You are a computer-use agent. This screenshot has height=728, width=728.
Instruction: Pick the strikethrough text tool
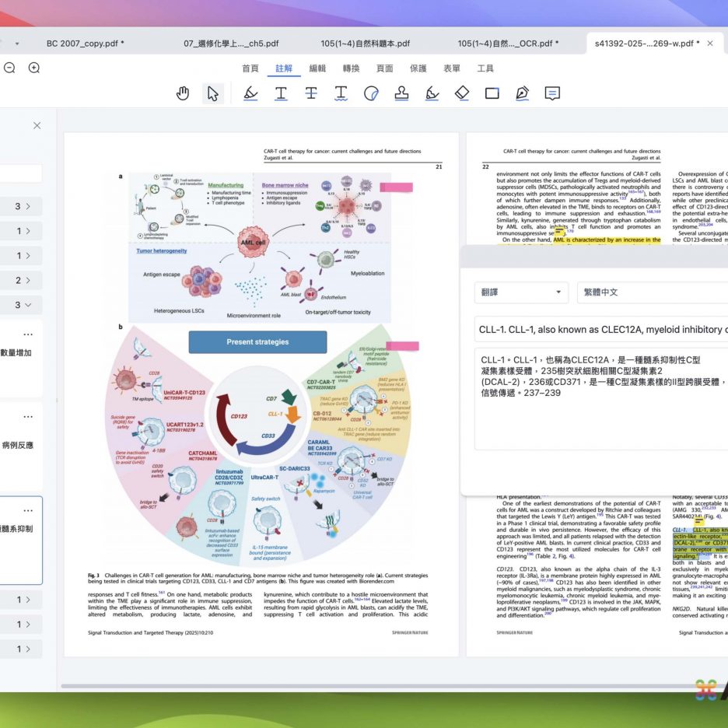click(311, 94)
